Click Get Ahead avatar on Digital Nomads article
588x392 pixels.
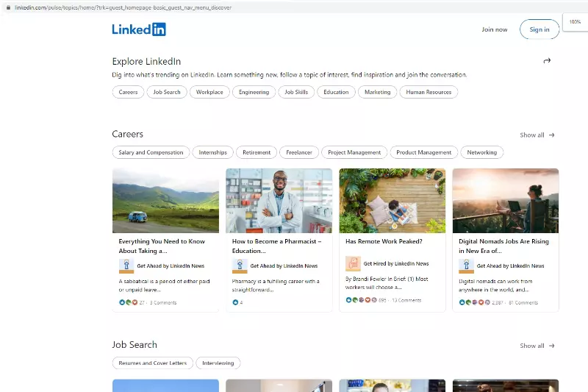[x=466, y=266]
